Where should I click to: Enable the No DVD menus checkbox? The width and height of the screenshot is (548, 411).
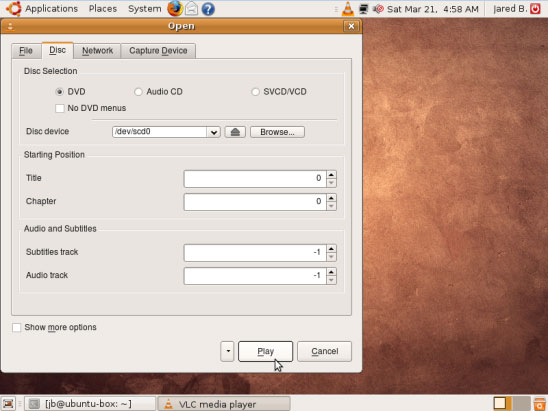60,108
